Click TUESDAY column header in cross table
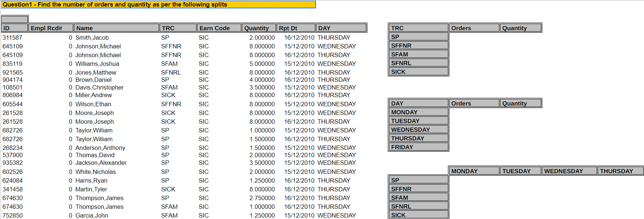The height and width of the screenshot is (219, 644). 520,171
